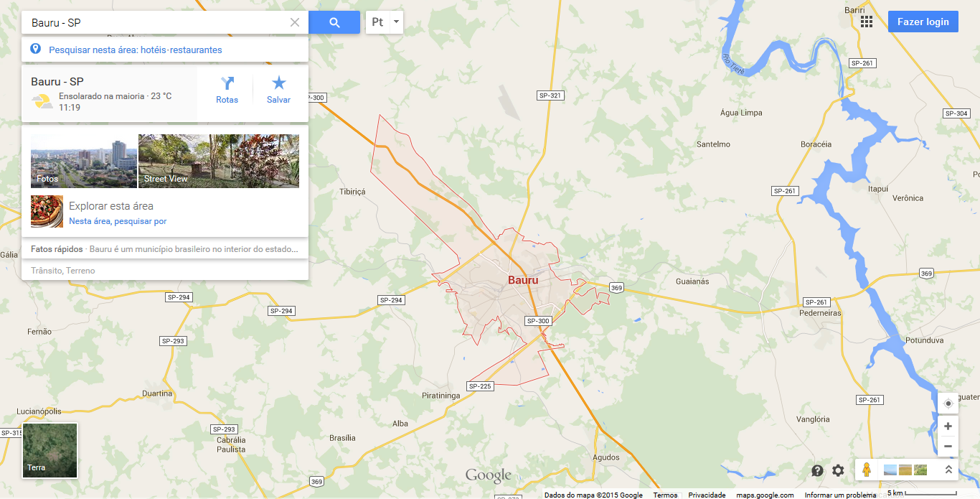Click the my location target button
Screen dimensions: 980x499
pos(948,403)
